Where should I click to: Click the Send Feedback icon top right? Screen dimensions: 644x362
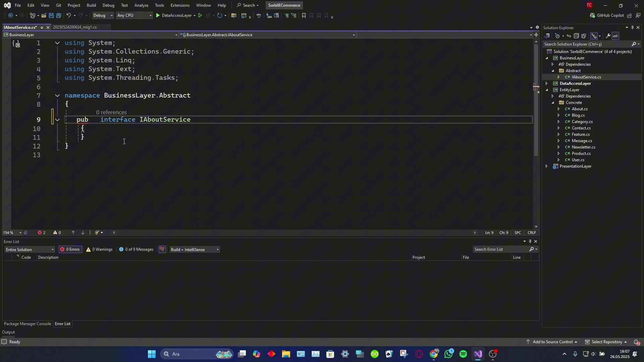pos(638,15)
